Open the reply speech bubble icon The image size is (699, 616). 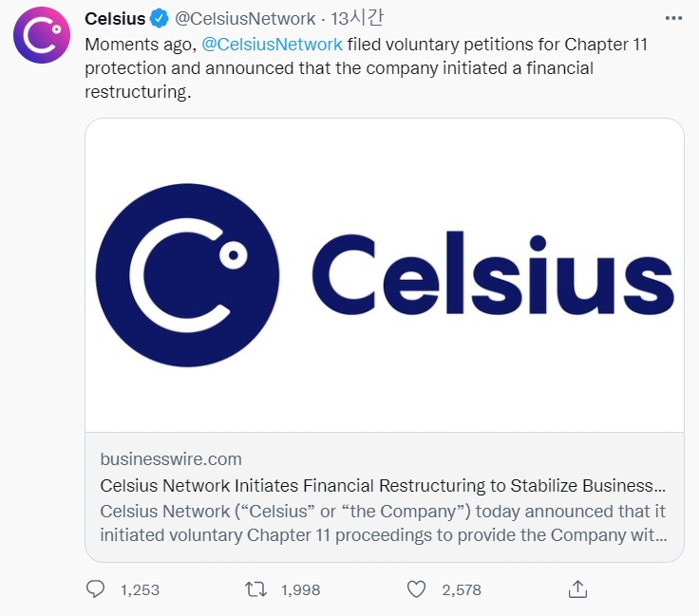tap(95, 589)
